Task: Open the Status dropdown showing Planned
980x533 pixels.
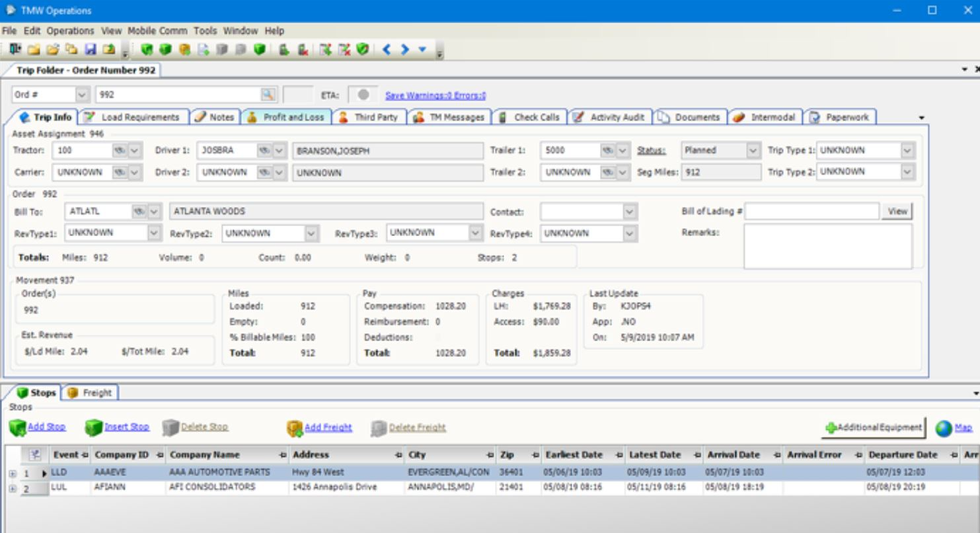Action: tap(753, 150)
